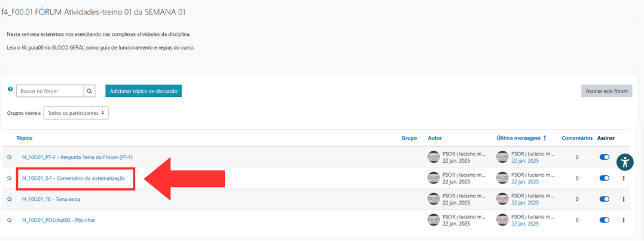This screenshot has width=644, height=241.
Task: Disable subscription for Tema extra topic
Action: coord(604,199)
